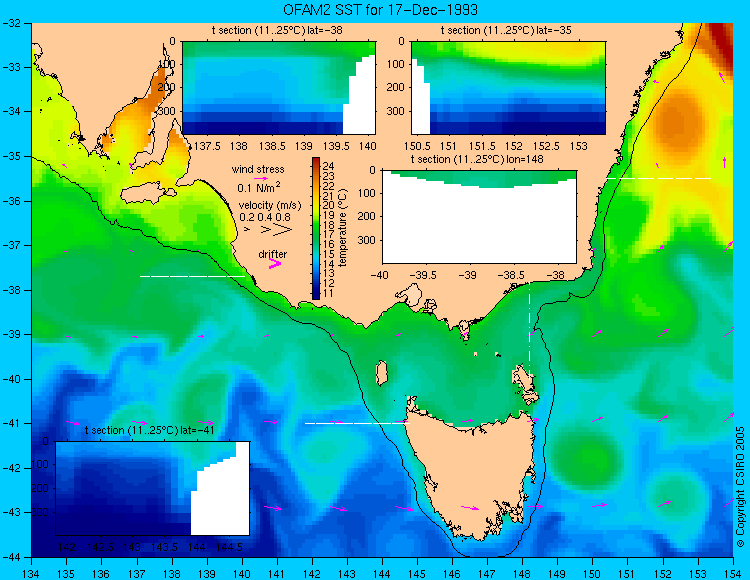Click the '-39.5' axis label in lon=148 inset

pyautogui.click(x=424, y=275)
